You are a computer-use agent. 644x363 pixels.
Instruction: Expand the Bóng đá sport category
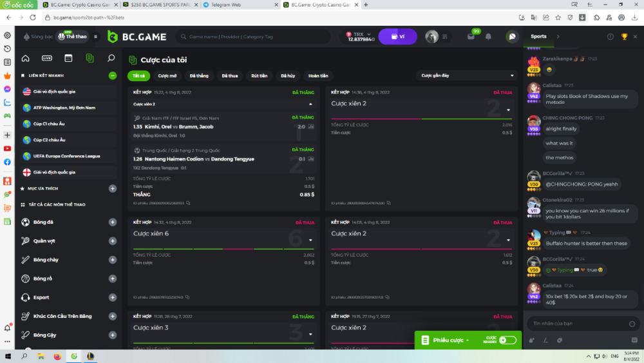click(113, 222)
